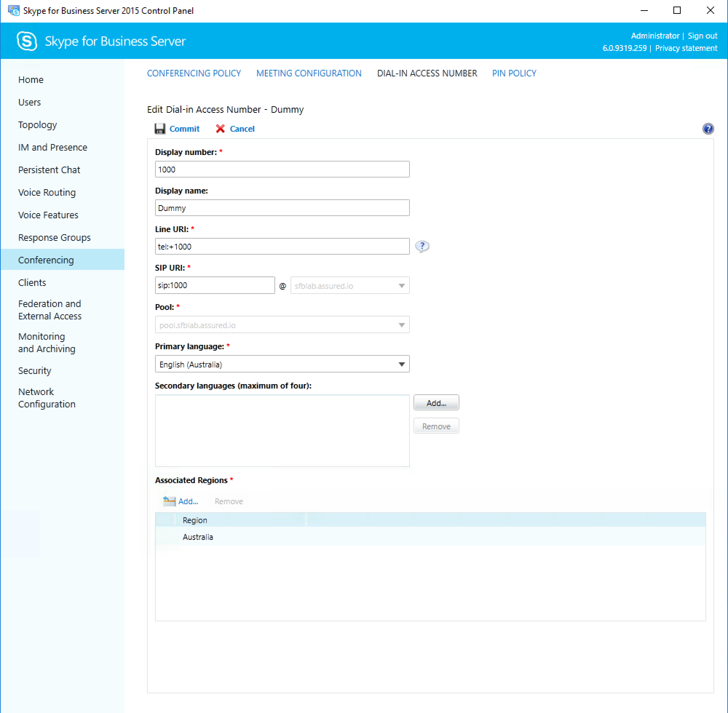Click Add button for secondary languages

(436, 403)
